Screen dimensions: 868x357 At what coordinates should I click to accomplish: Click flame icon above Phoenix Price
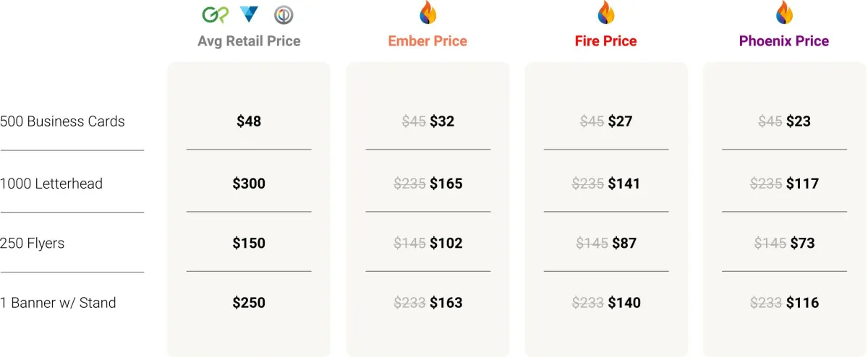pos(784,12)
